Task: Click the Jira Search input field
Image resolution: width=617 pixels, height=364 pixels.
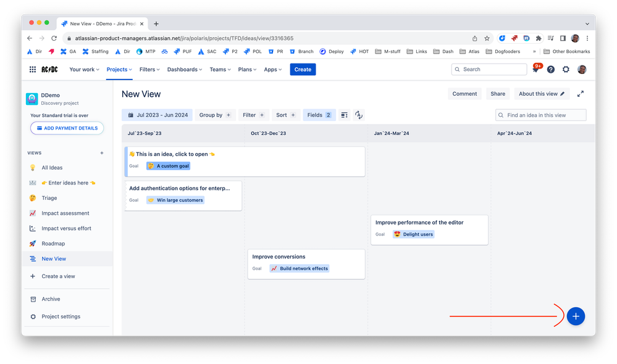Action: 489,70
